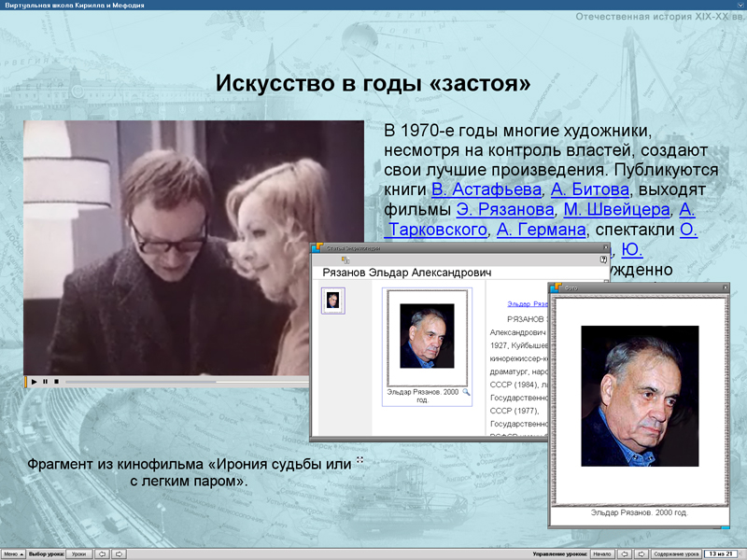Click the magnifier icon under Рязанов's portrait
747x560 pixels.
click(x=466, y=393)
